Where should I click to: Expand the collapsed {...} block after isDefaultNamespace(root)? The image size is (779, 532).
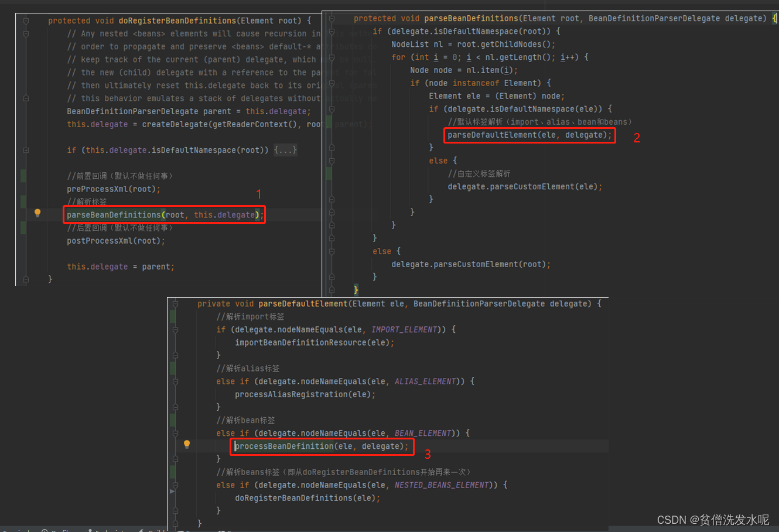286,150
